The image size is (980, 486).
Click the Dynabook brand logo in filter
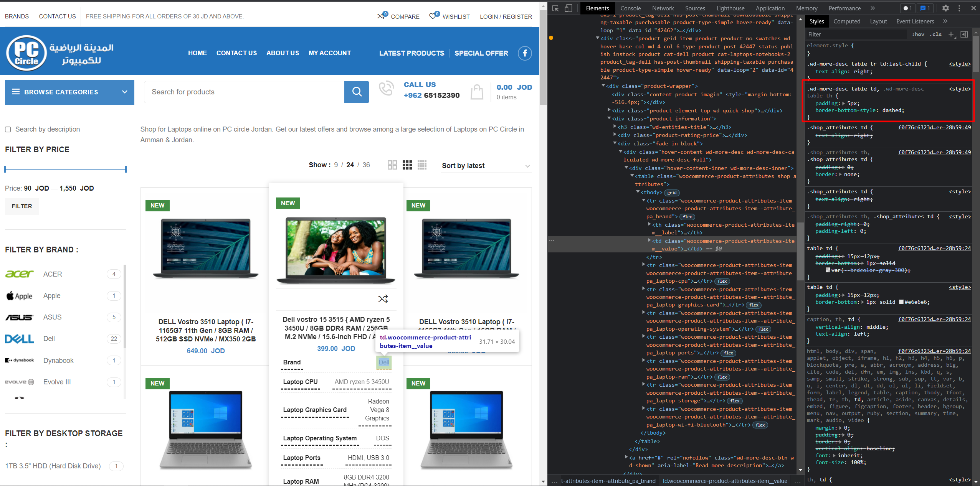[x=19, y=360]
